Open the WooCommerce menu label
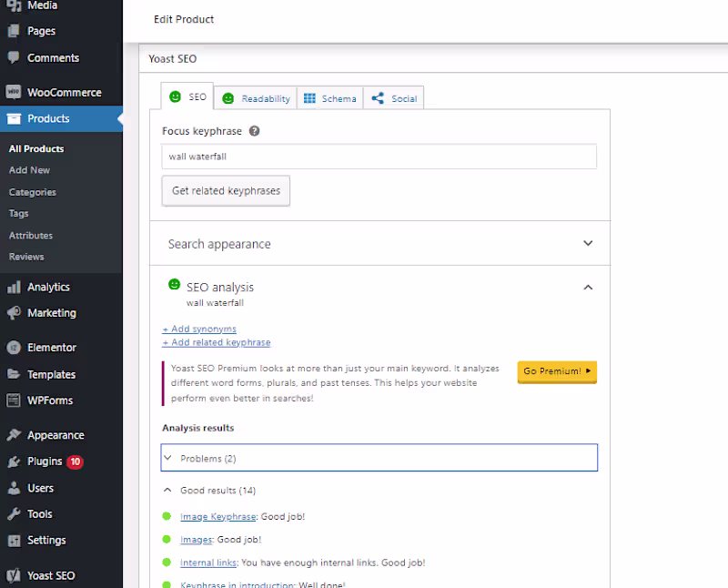 click(x=65, y=93)
